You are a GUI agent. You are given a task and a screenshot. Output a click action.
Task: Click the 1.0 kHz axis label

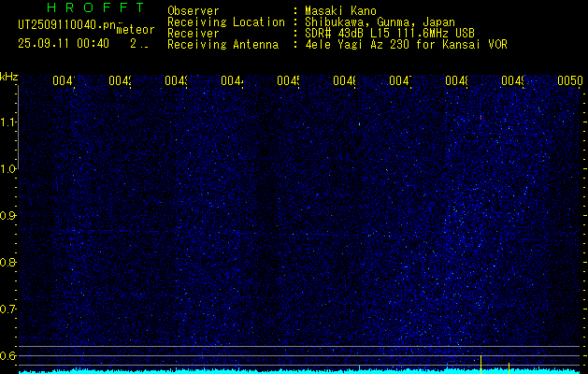(x=8, y=169)
